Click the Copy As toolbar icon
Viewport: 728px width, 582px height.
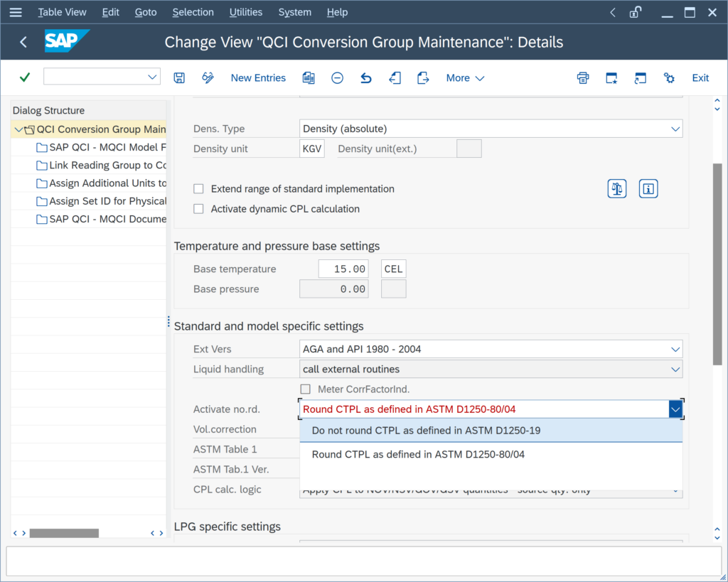tap(309, 77)
